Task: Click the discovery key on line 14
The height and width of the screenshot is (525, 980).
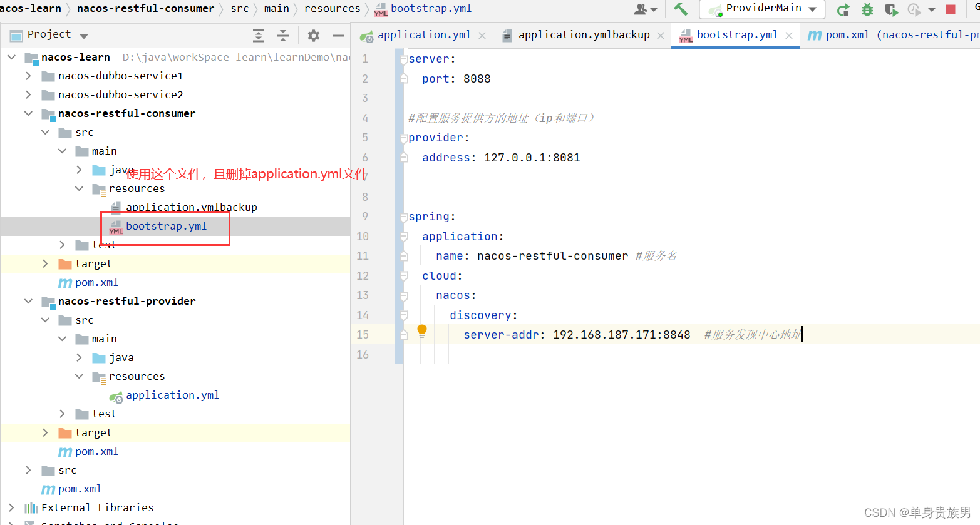Action: pos(480,315)
